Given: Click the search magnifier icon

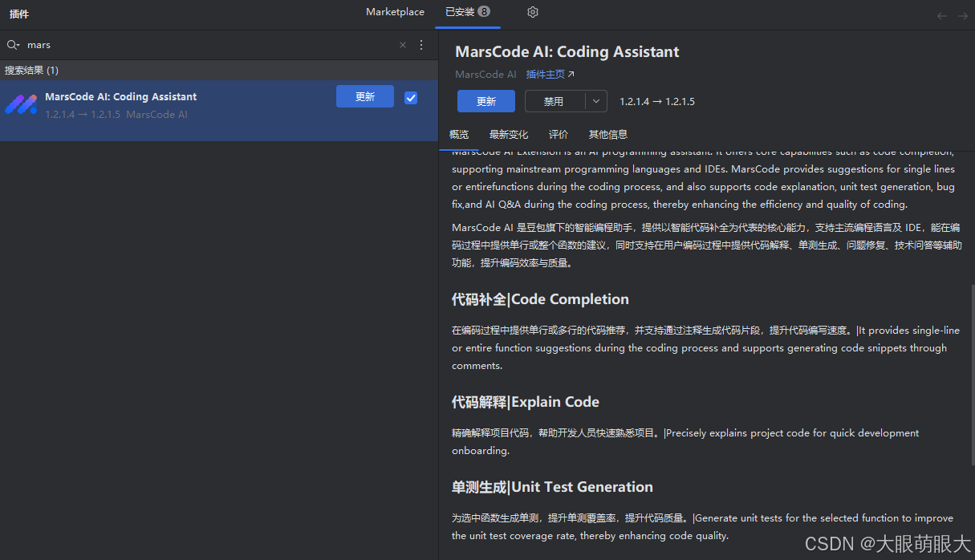Looking at the screenshot, I should [13, 45].
